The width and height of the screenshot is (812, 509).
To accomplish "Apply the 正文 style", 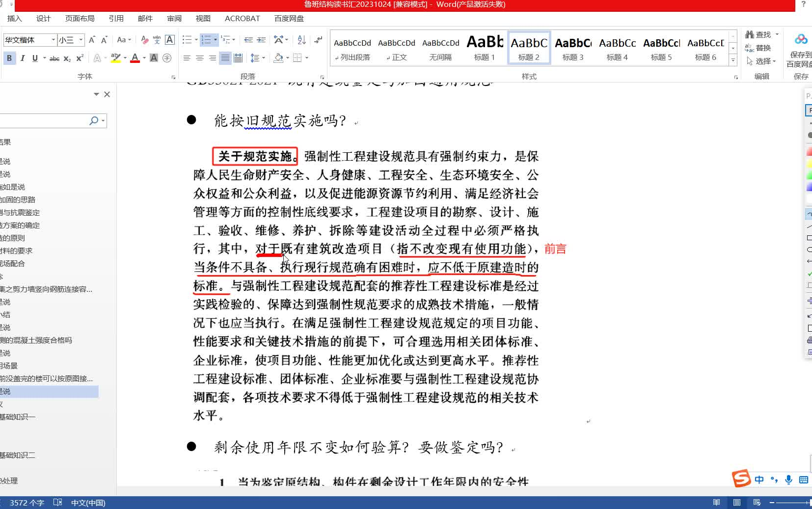I will pos(397,48).
